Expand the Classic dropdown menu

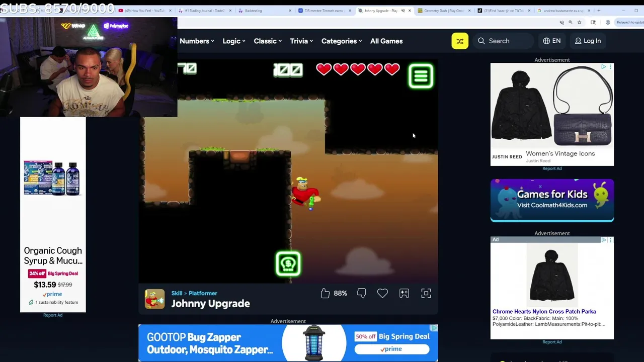click(x=268, y=41)
